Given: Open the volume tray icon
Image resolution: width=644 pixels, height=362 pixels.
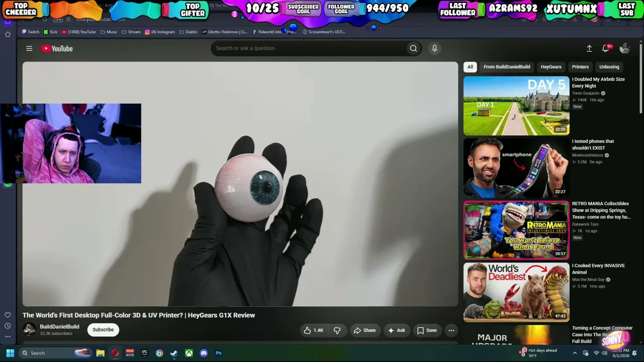Looking at the screenshot, I should click(605, 353).
